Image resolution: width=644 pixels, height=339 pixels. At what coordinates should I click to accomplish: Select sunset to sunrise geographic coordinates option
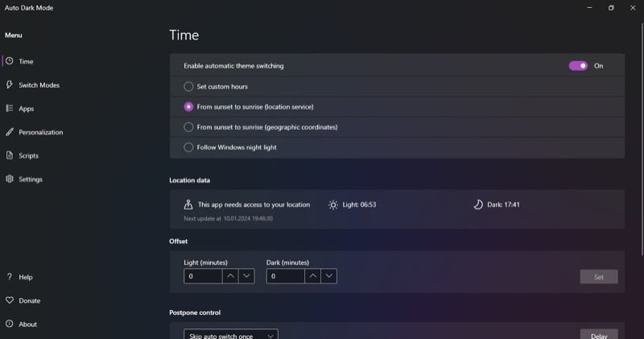(x=188, y=127)
